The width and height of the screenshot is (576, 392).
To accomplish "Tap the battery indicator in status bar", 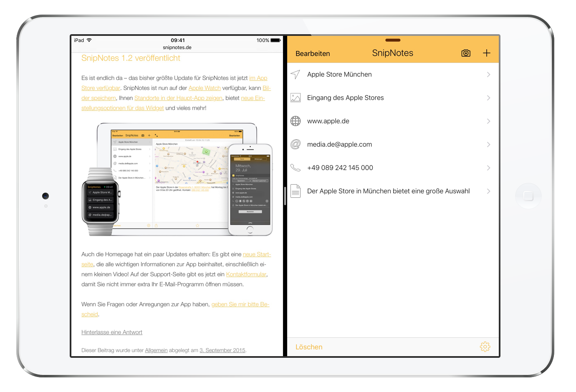I will 275,40.
